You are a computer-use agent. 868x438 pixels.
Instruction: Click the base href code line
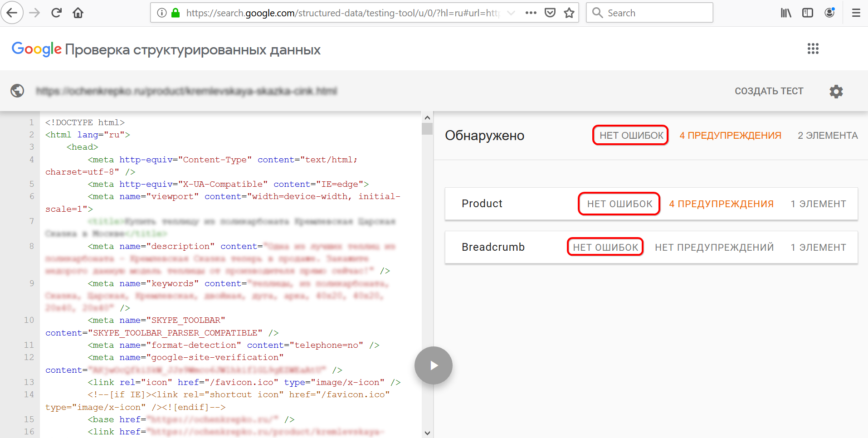pos(191,419)
